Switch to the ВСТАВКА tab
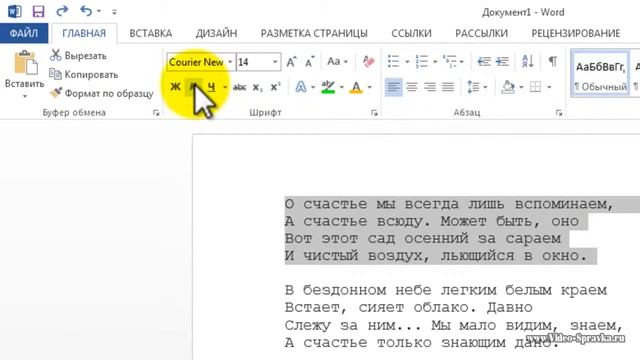 pyautogui.click(x=151, y=33)
